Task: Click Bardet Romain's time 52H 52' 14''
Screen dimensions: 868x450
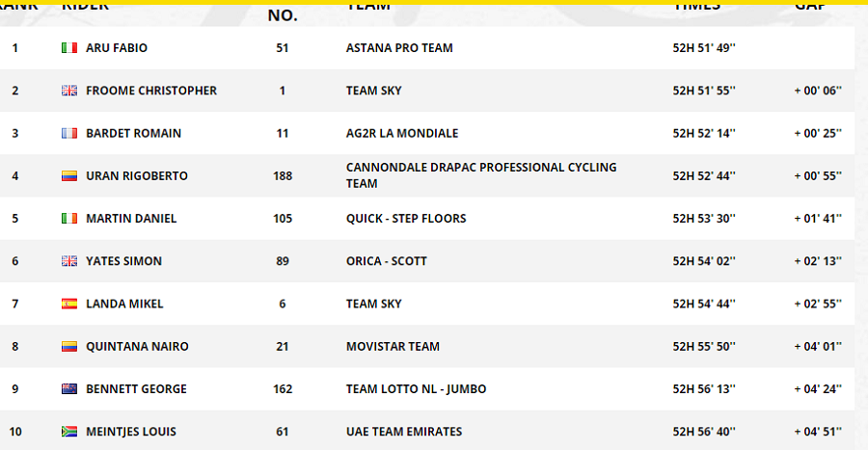Action: click(704, 133)
